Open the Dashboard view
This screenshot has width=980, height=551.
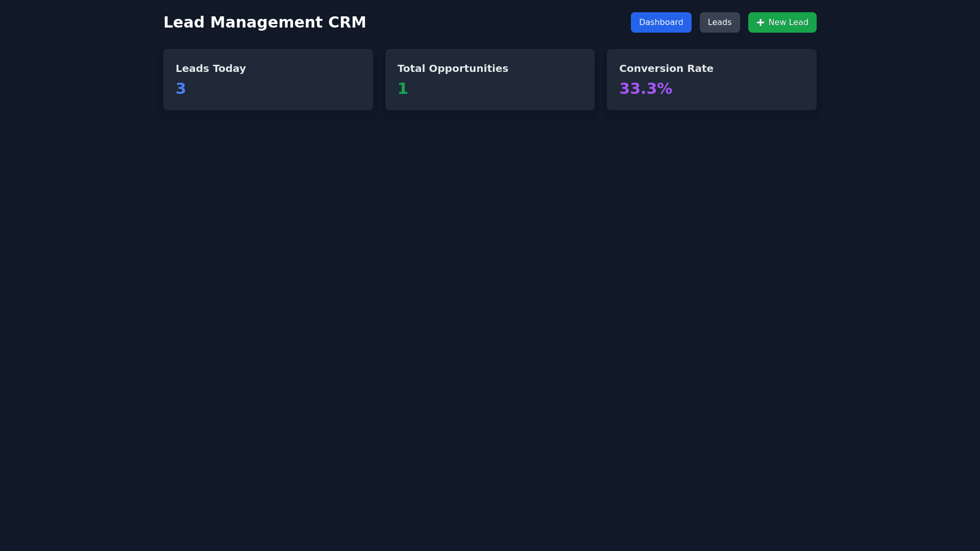(x=660, y=22)
